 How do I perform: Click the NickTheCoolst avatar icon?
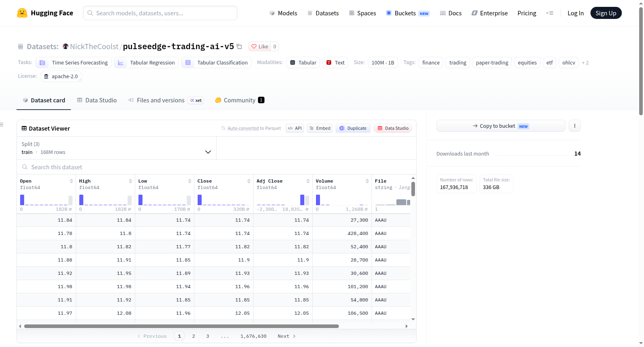point(65,46)
